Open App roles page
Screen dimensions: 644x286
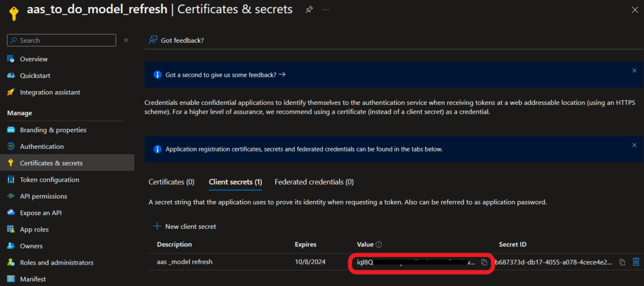click(x=34, y=229)
